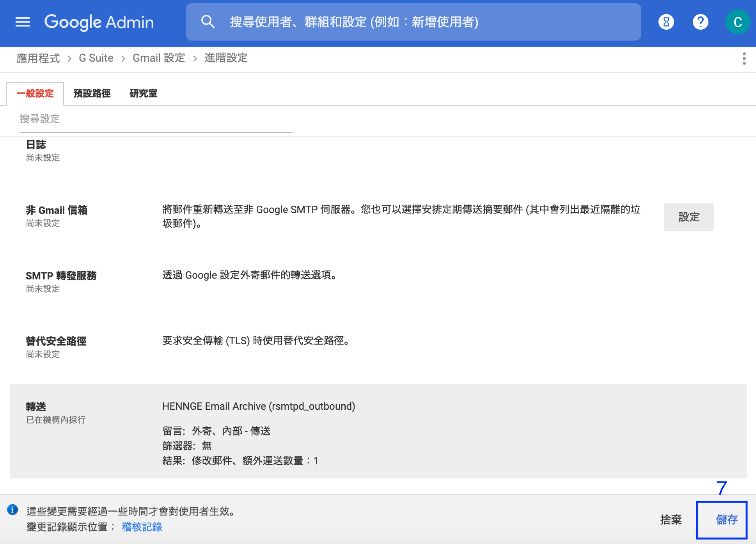Image resolution: width=756 pixels, height=544 pixels.
Task: Focus the top search users field
Action: click(413, 22)
